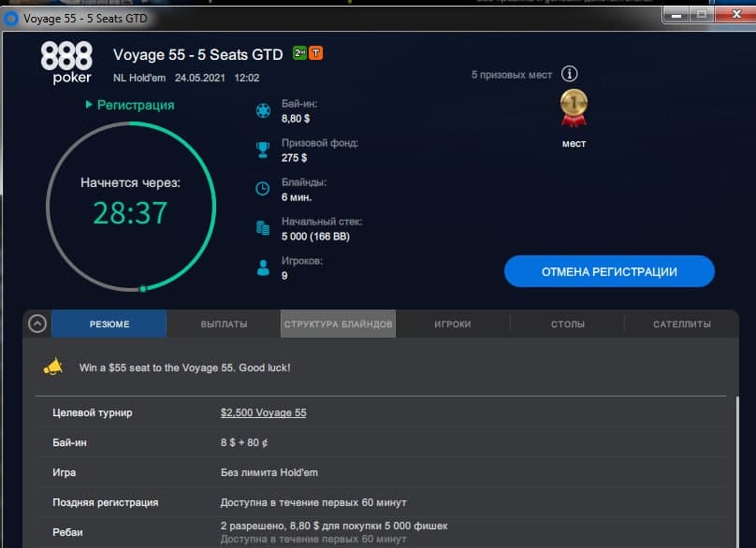The width and height of the screenshot is (756, 548).
Task: Click the NL Hold'em game type label
Action: pos(139,78)
